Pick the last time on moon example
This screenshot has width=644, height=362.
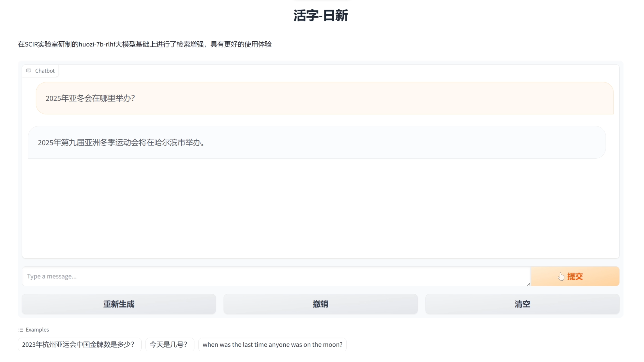(272, 345)
